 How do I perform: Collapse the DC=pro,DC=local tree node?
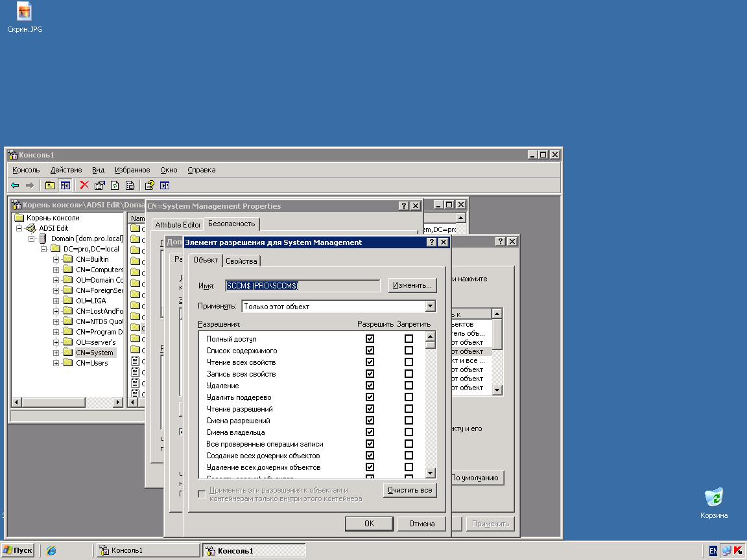[45, 249]
